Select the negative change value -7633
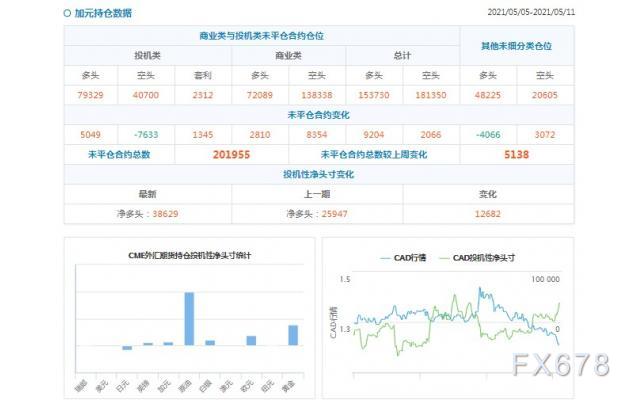The height and width of the screenshot is (400, 640). pyautogui.click(x=146, y=135)
